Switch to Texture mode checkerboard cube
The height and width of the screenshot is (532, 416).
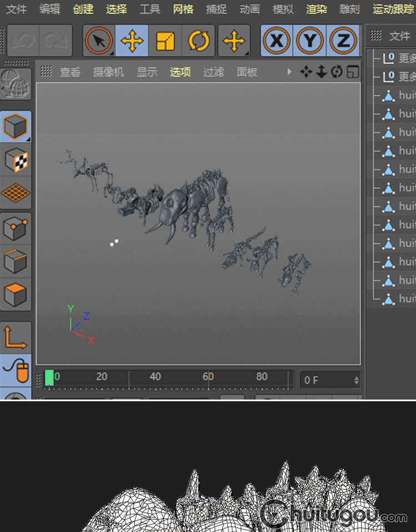16,161
